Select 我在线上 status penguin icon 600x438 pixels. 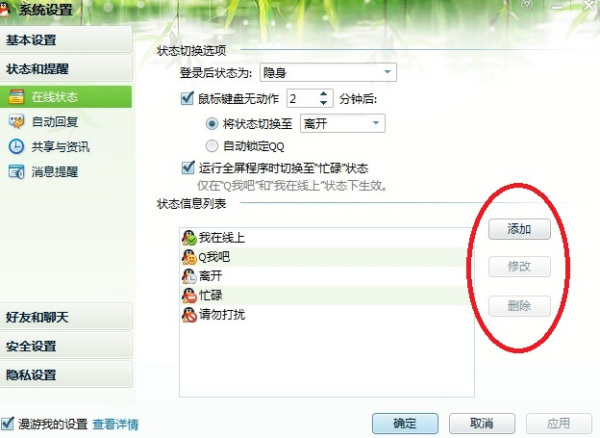(x=189, y=238)
